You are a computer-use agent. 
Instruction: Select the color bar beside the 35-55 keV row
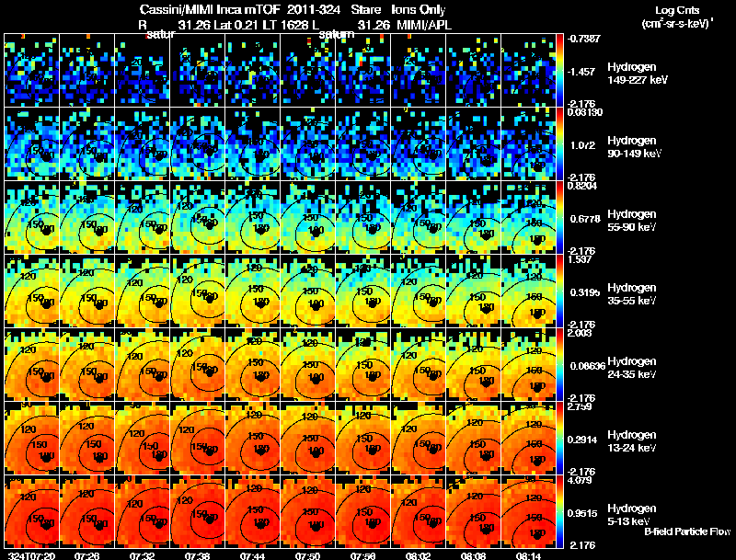559,291
